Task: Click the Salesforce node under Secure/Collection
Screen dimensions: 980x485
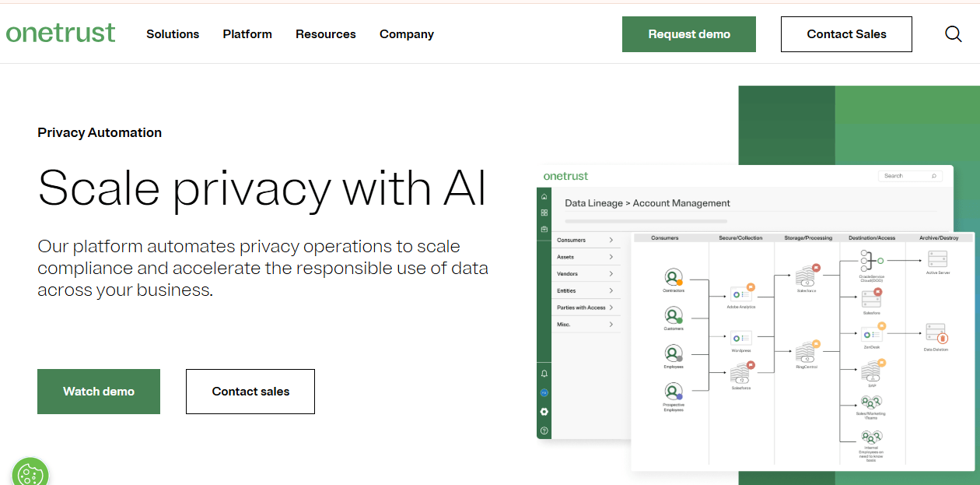Action: [741, 373]
